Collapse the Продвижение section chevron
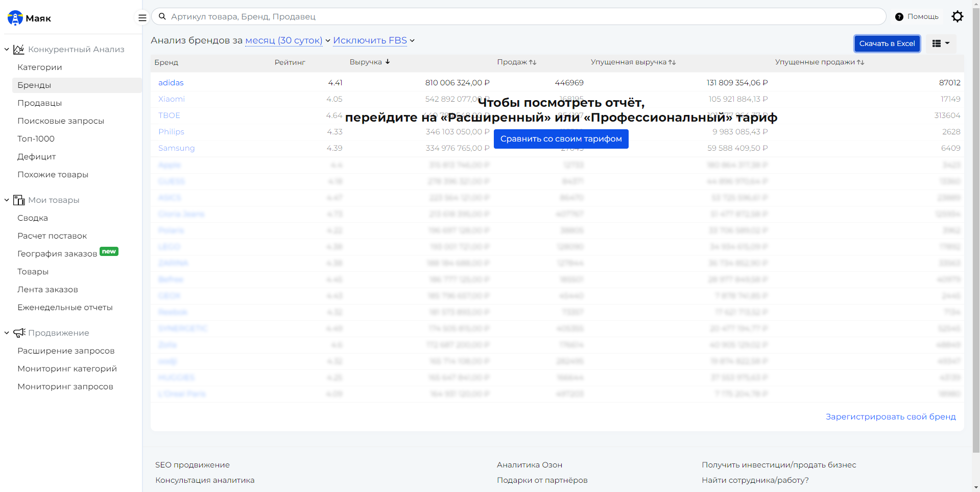Screen dimensions: 980x492 (7, 333)
